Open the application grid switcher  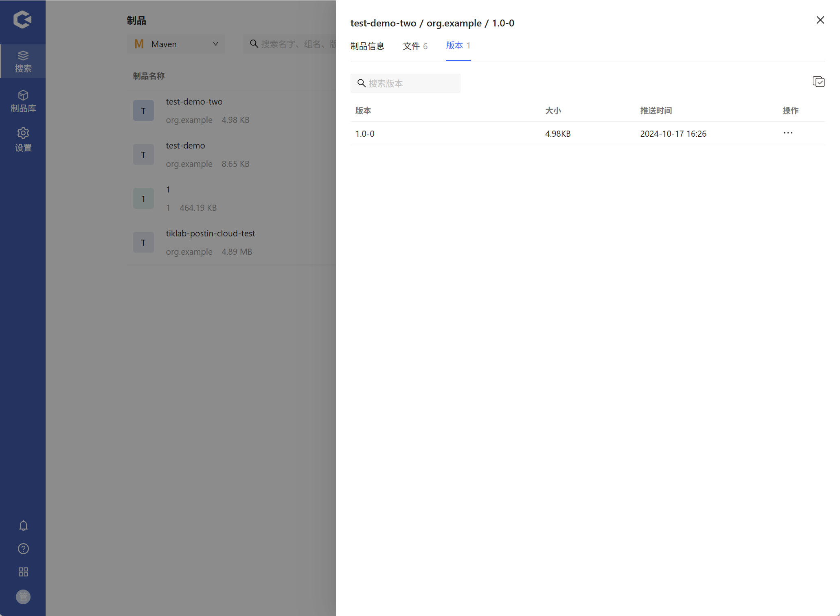[23, 572]
